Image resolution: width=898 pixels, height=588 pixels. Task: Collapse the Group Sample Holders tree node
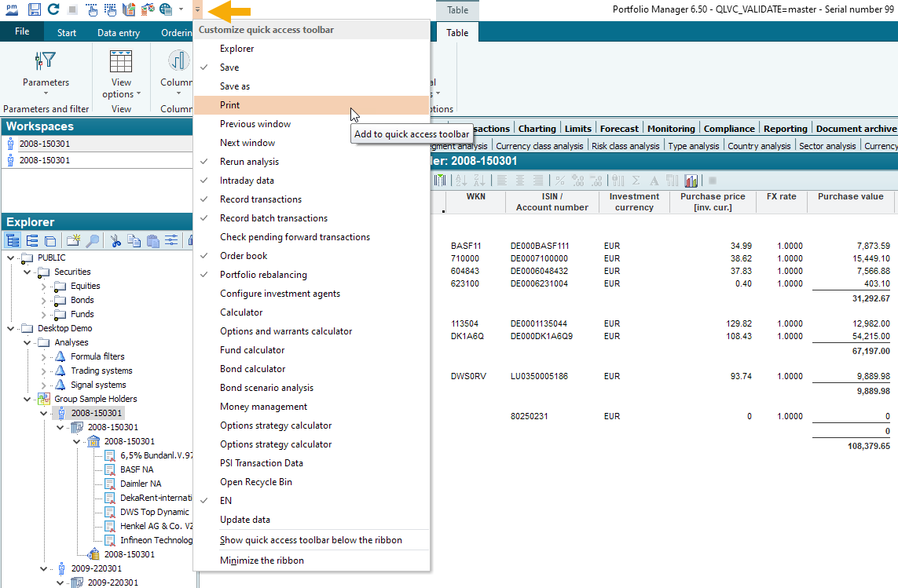pyautogui.click(x=27, y=399)
